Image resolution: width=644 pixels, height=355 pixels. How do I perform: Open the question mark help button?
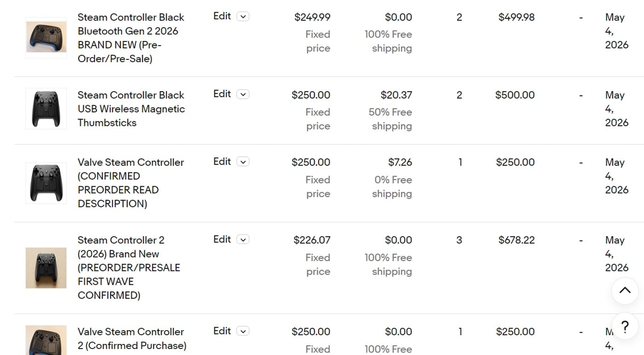625,326
